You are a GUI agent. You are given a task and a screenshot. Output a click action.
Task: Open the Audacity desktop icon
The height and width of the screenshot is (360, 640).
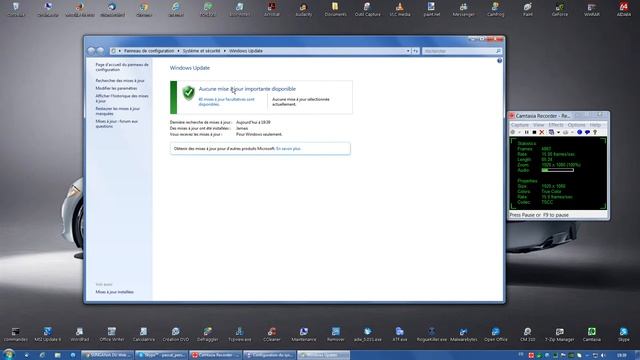[303, 10]
